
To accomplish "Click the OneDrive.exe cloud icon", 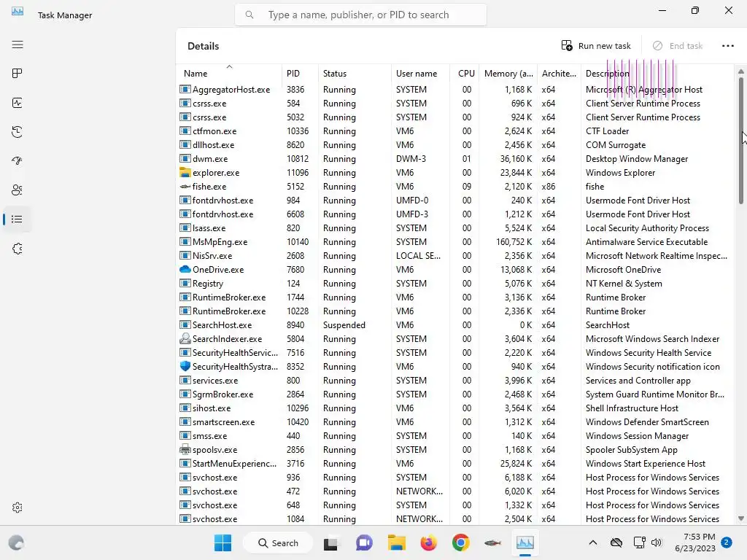I will click(185, 269).
